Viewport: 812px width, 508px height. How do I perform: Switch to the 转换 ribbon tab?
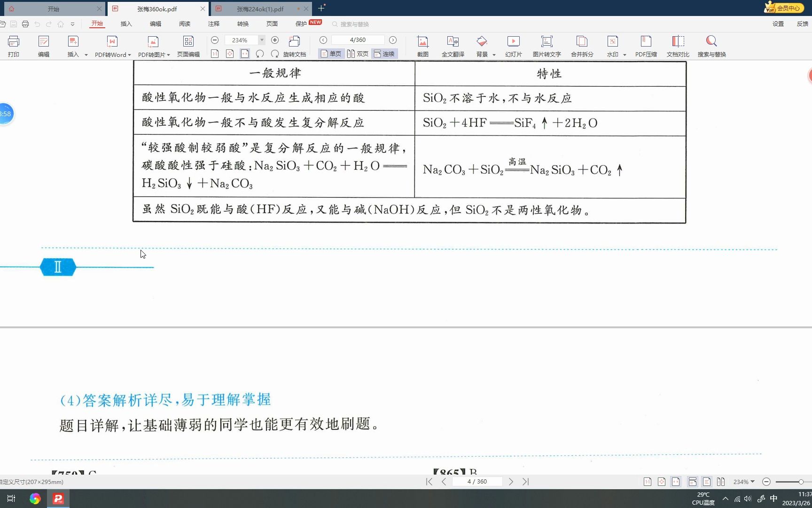243,24
